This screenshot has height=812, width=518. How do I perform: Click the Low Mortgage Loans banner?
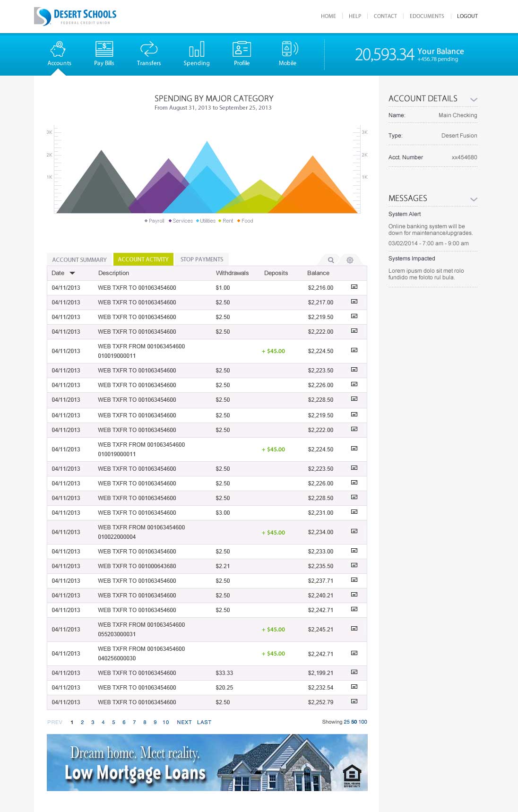pos(207,762)
